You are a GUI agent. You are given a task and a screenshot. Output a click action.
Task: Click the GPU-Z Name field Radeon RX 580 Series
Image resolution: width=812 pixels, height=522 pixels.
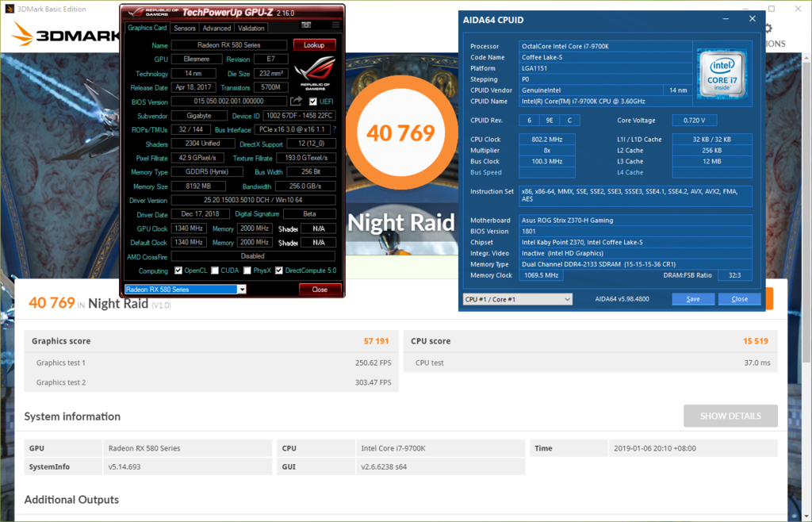coord(229,45)
